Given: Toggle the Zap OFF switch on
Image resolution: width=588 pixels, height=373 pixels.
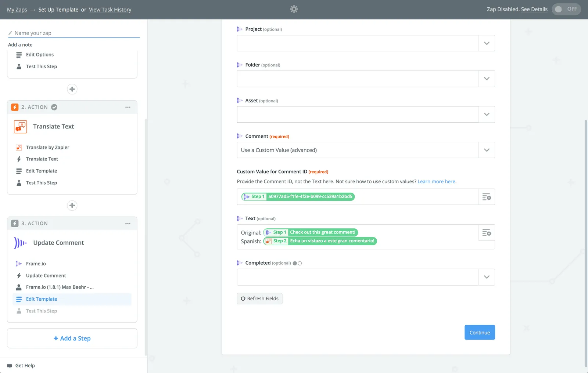Looking at the screenshot, I should (566, 9).
